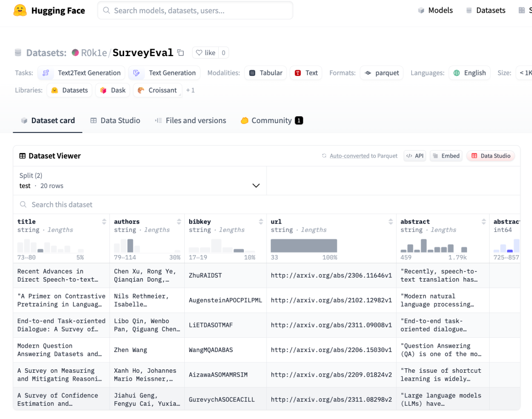532x419 pixels.
Task: Switch to the Data Studio tab
Action: pos(115,121)
